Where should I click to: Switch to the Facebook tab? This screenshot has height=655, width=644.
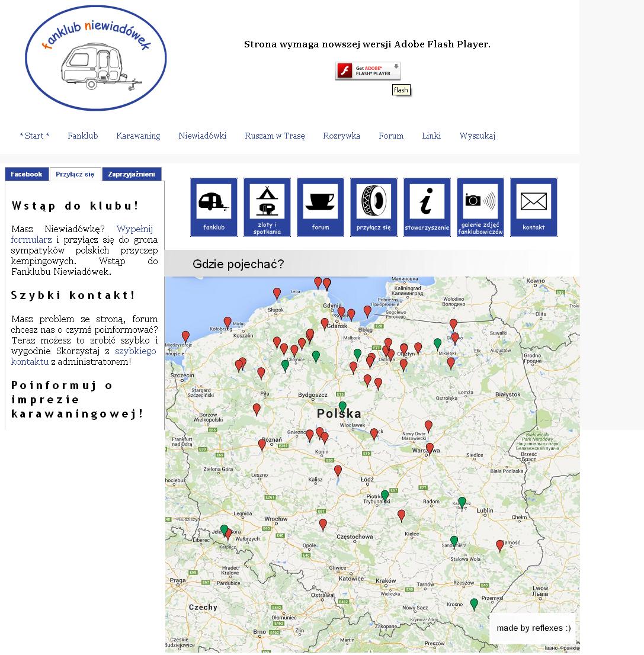[27, 174]
